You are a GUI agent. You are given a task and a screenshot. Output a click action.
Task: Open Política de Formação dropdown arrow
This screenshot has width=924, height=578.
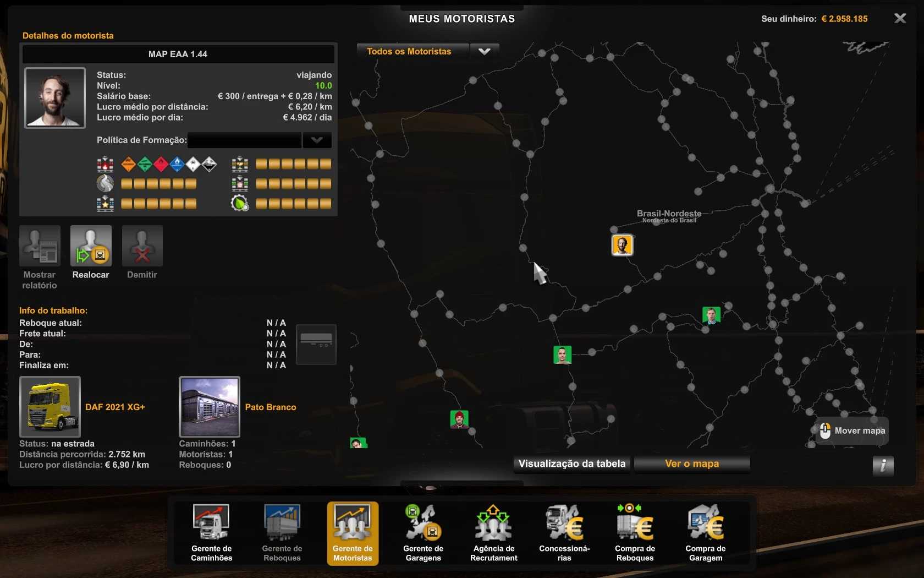pos(317,140)
